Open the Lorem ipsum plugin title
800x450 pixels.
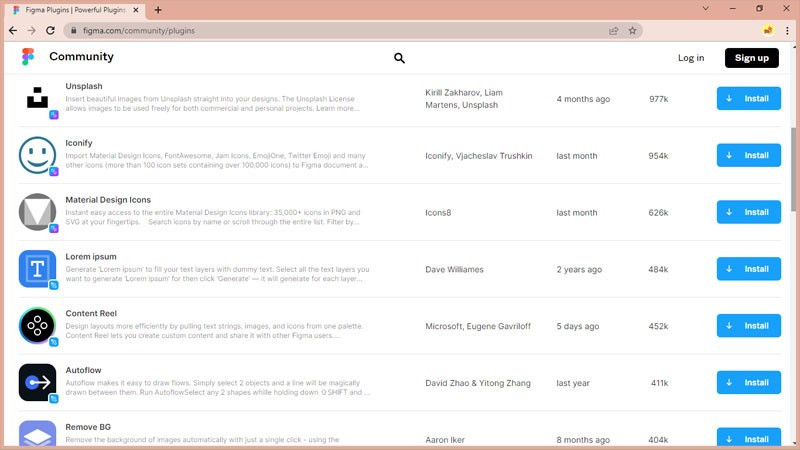click(91, 257)
